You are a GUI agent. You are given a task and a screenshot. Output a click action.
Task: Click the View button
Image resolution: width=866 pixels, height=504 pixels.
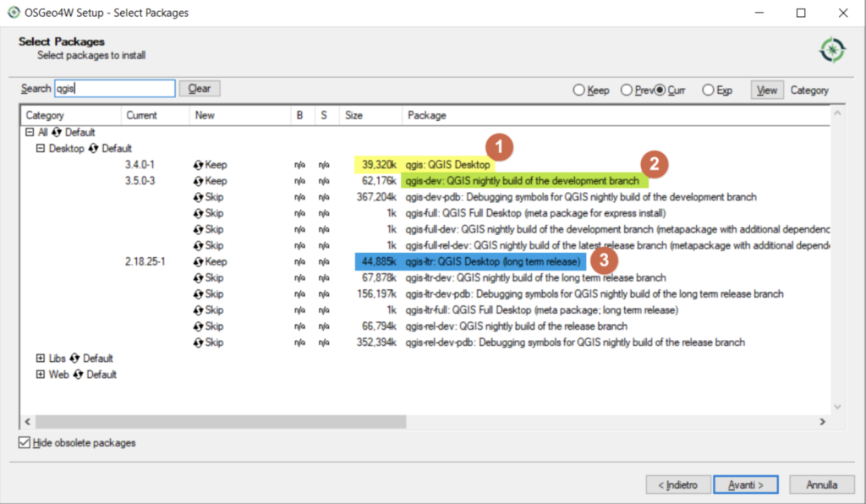(x=766, y=90)
